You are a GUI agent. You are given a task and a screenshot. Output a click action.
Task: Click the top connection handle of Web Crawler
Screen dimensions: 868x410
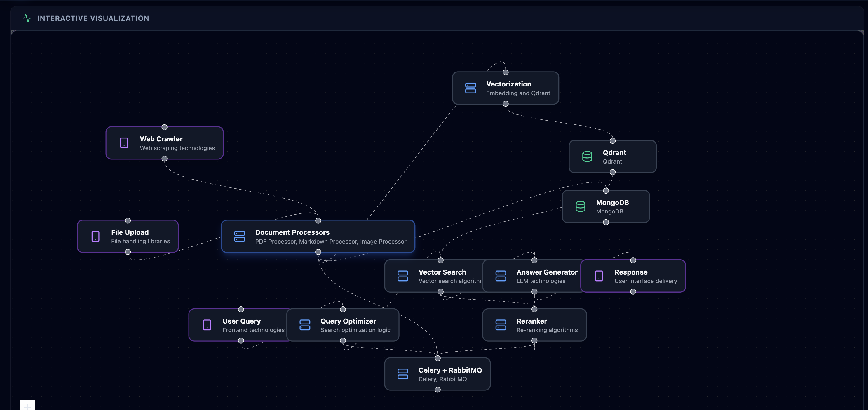(164, 127)
